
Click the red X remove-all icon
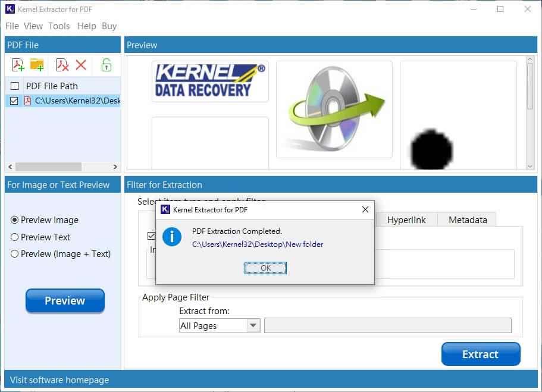[x=81, y=65]
